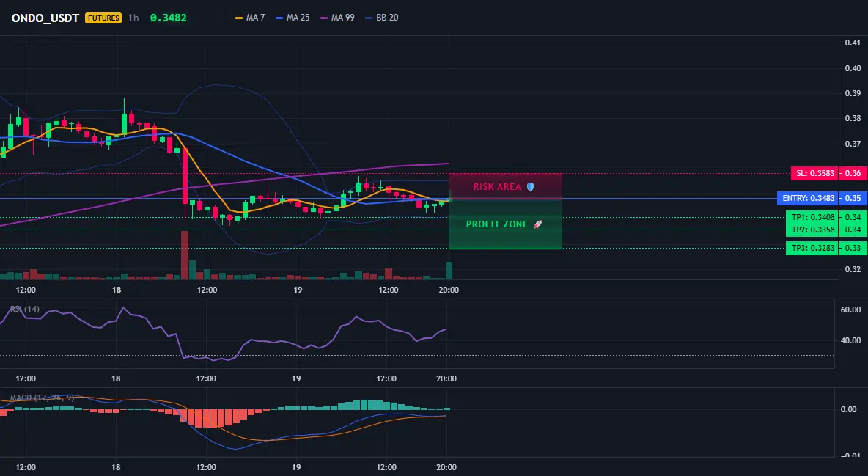This screenshot has height=476, width=868.
Task: Click the FUTURES badge
Action: (x=103, y=18)
